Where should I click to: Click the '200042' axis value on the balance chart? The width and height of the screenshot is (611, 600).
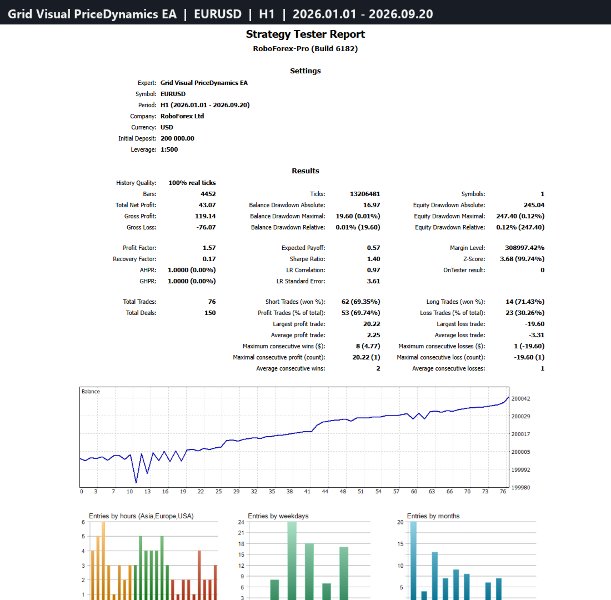point(521,399)
